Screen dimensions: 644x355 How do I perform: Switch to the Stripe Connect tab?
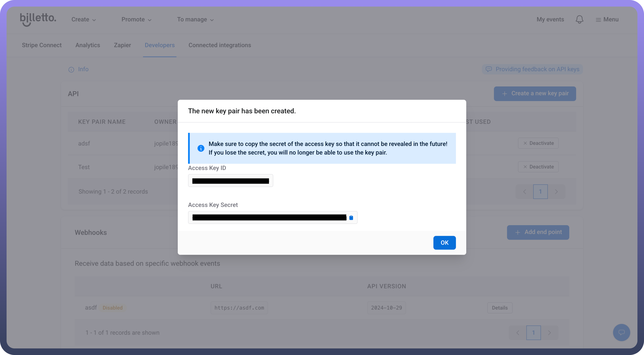coord(42,45)
